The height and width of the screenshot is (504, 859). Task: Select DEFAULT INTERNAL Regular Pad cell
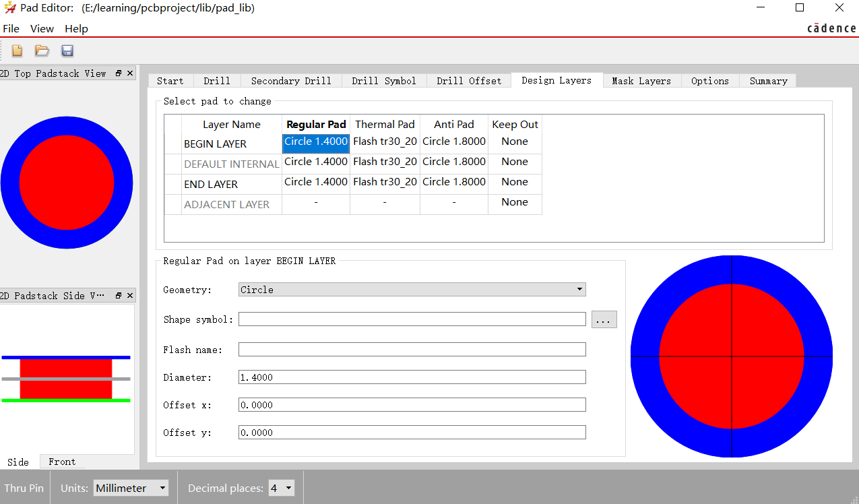point(316,164)
